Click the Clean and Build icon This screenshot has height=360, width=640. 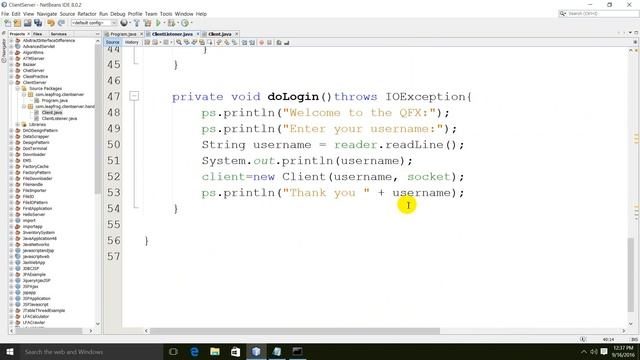(x=147, y=23)
